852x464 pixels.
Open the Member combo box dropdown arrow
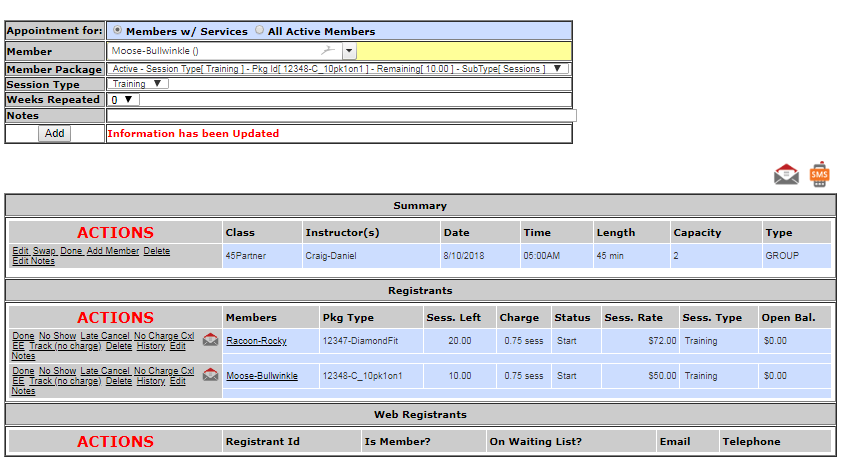coord(348,50)
